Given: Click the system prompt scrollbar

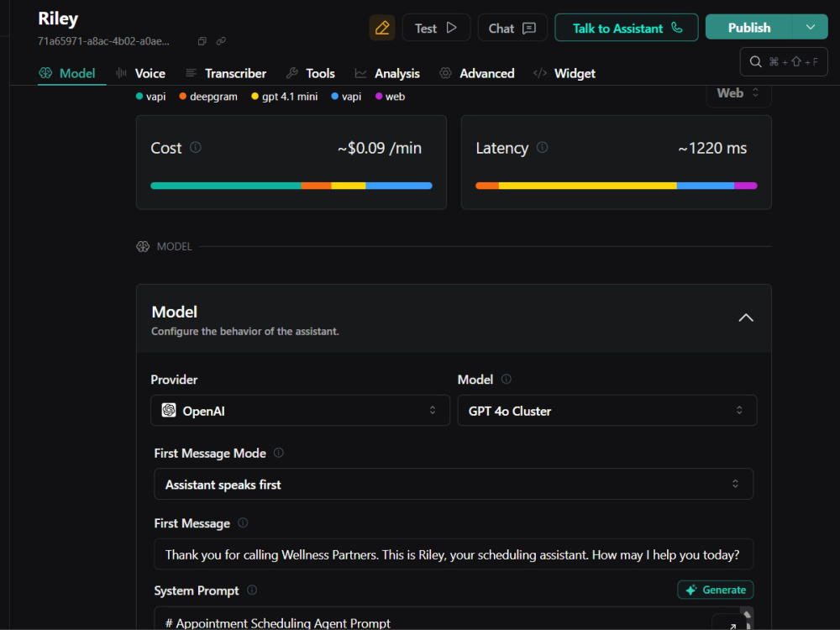Looking at the screenshot, I should click(x=747, y=619).
